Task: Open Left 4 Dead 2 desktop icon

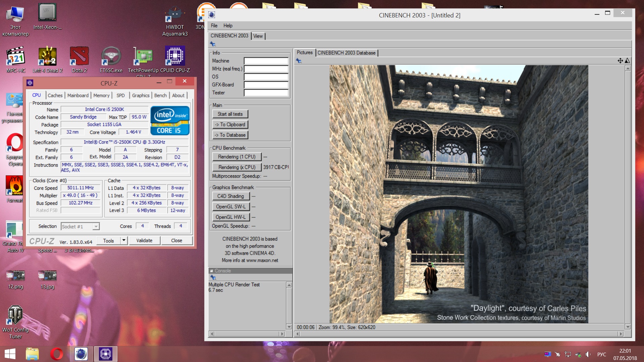Action: coord(47,60)
